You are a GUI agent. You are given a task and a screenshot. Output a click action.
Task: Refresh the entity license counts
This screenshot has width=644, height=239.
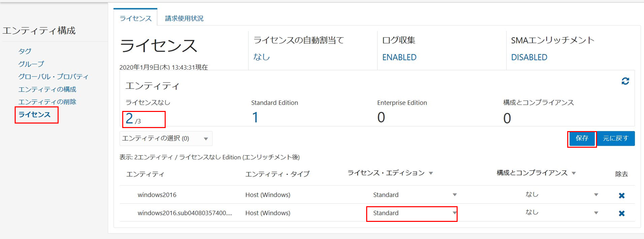pos(625,81)
